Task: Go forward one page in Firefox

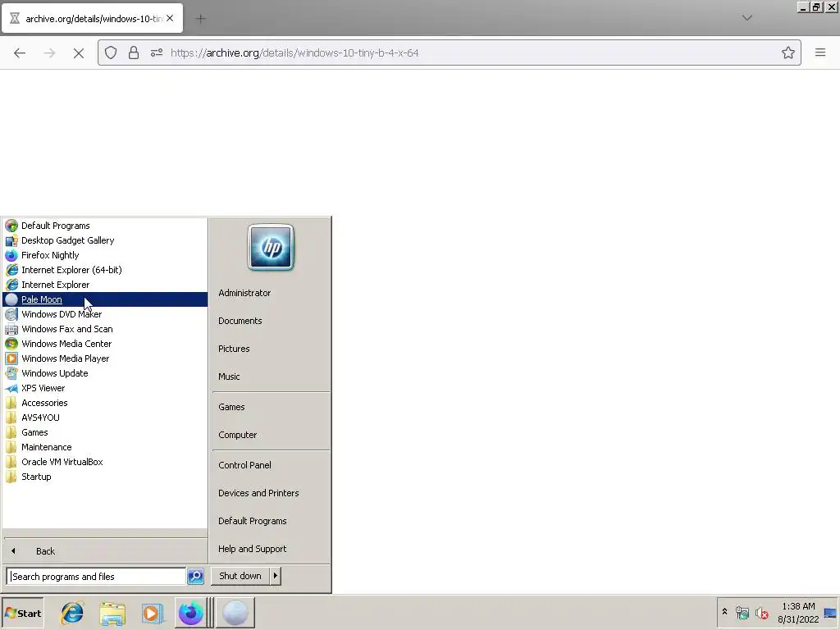Action: [x=49, y=52]
